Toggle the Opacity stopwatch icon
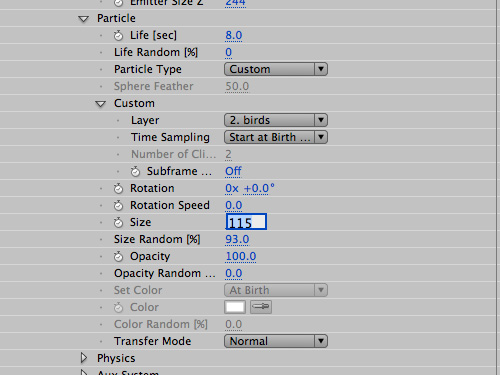This screenshot has height=375, width=500. 118,256
